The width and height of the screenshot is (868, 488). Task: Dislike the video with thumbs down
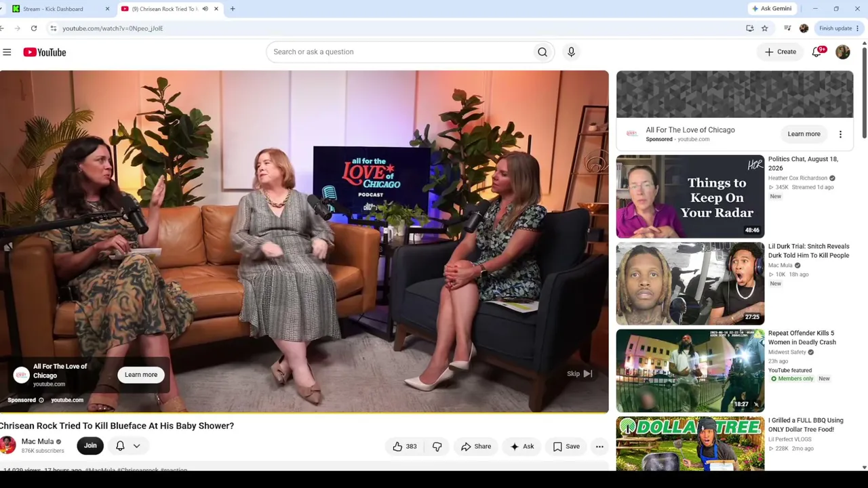437,447
